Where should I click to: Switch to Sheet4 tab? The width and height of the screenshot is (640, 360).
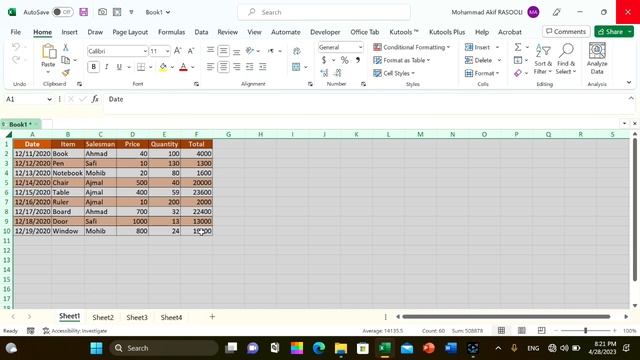point(171,317)
